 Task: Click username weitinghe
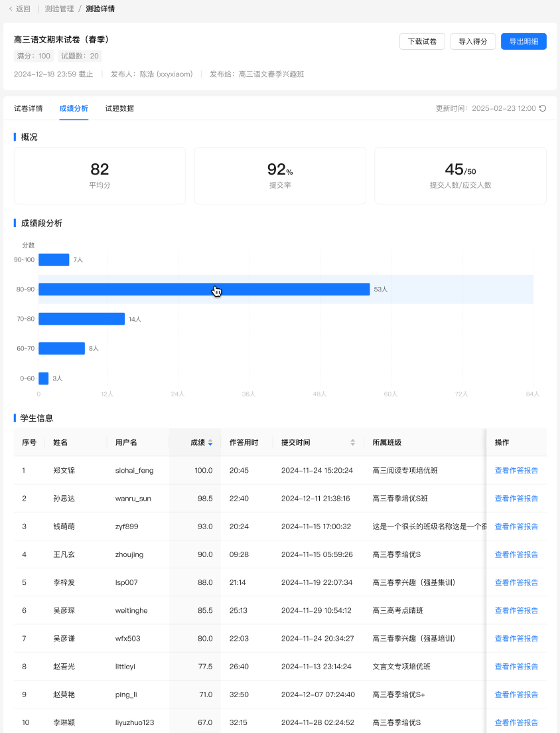coord(131,611)
